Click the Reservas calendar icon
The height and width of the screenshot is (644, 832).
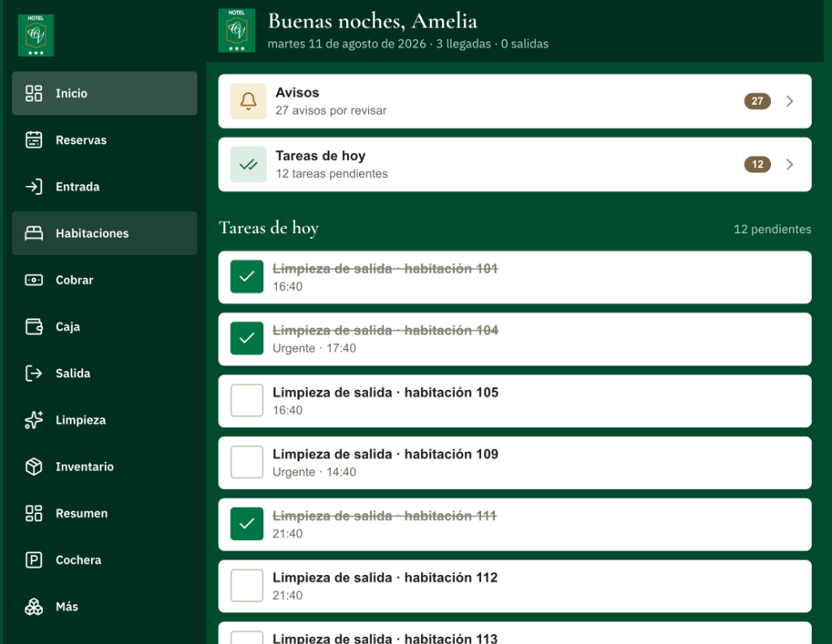(x=33, y=140)
